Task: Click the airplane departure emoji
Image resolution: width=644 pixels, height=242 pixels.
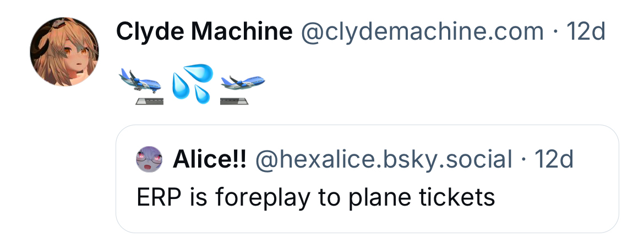Action: point(140,85)
